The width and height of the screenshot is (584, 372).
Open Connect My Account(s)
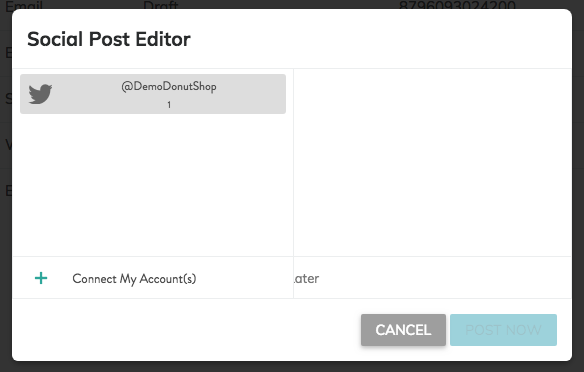(134, 279)
